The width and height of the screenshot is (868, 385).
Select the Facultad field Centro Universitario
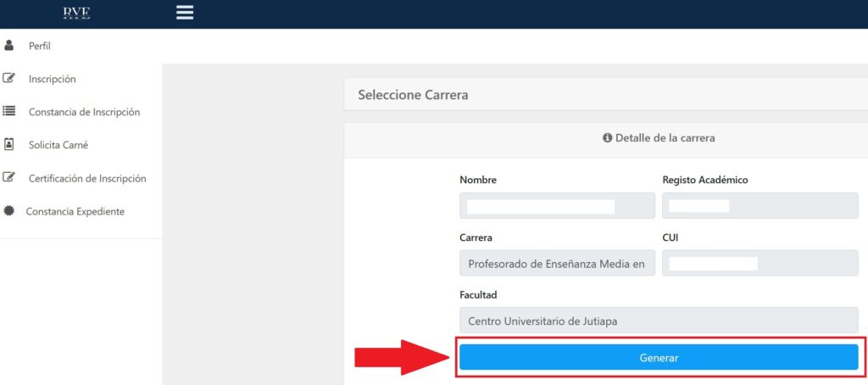click(658, 321)
